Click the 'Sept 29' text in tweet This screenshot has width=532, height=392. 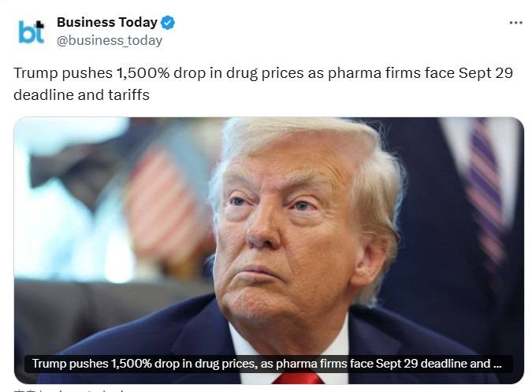pyautogui.click(x=485, y=73)
